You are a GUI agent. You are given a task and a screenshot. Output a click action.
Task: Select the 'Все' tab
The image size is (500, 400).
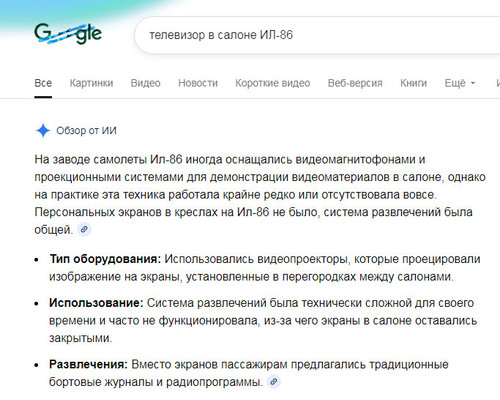(x=43, y=83)
